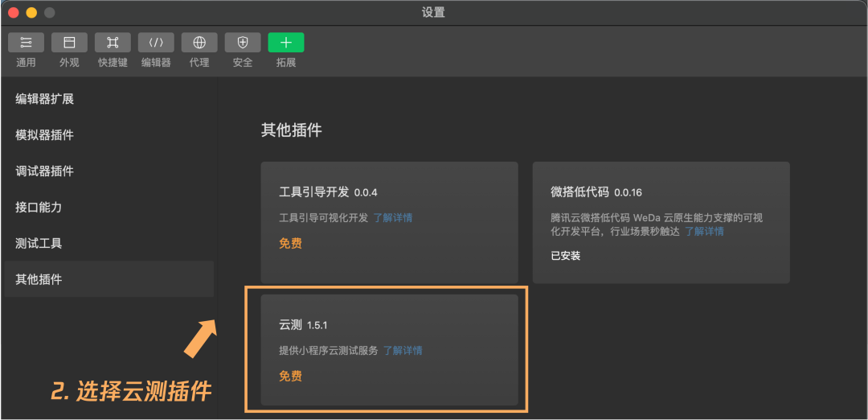Screen dimensions: 868x420
Task: Open the 安全 security settings icon
Action: coord(243,43)
